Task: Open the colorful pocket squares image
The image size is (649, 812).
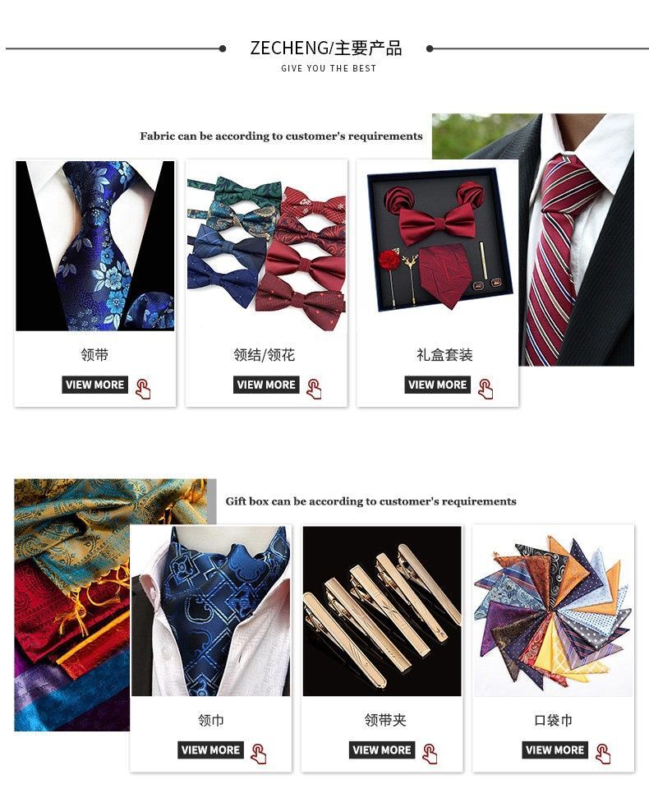Action: [x=553, y=611]
